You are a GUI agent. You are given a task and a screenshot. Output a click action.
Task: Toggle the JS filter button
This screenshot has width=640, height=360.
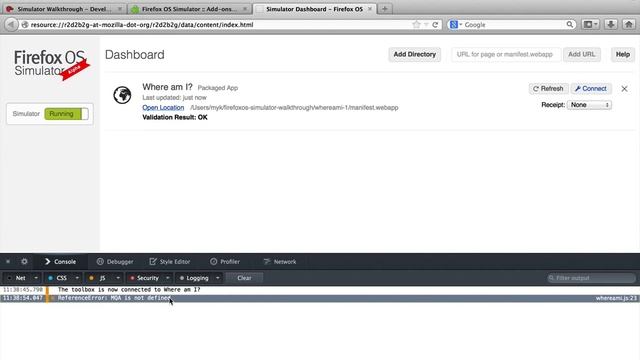(x=98, y=278)
